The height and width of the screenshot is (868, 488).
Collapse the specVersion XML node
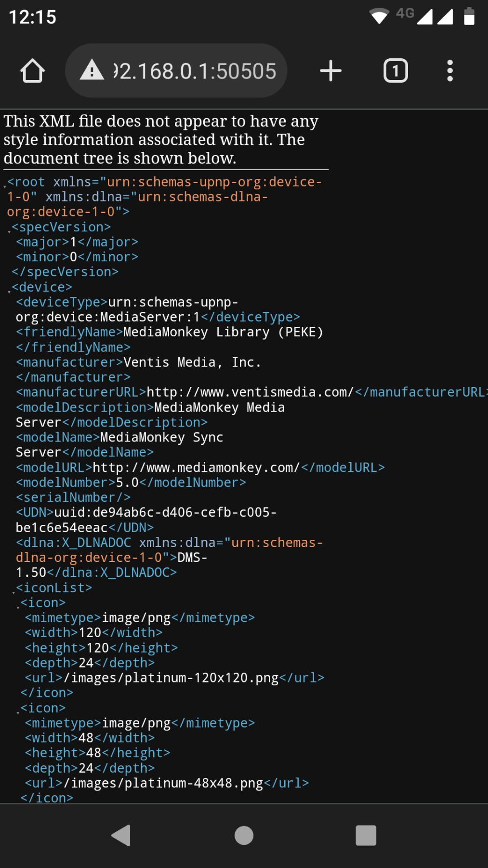point(9,231)
